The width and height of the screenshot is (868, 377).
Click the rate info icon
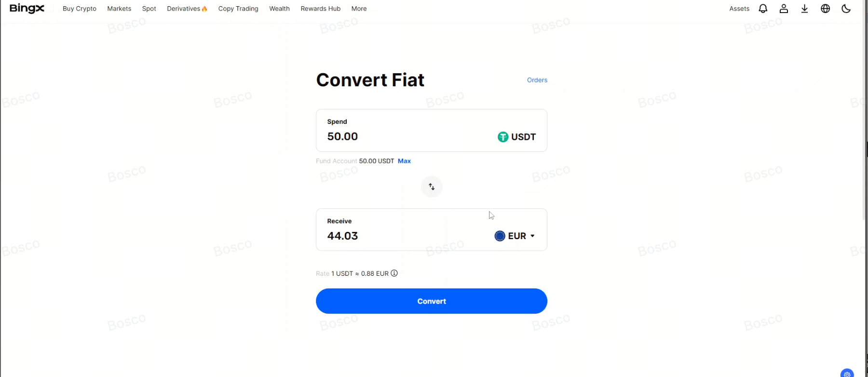[x=394, y=273]
